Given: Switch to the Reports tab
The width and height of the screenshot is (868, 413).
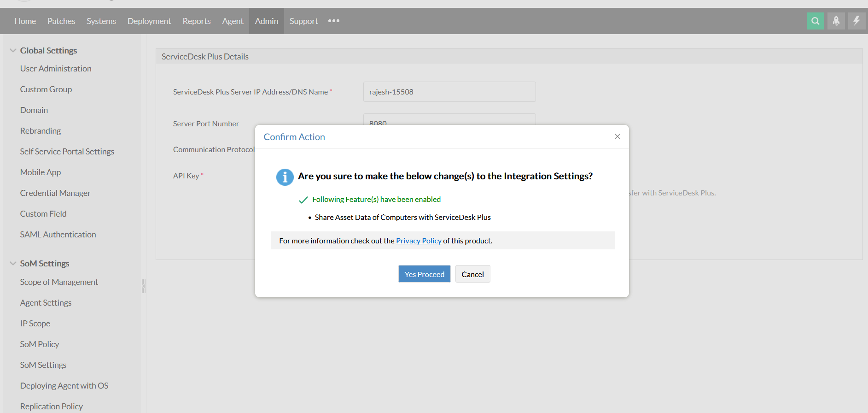Looking at the screenshot, I should (197, 21).
